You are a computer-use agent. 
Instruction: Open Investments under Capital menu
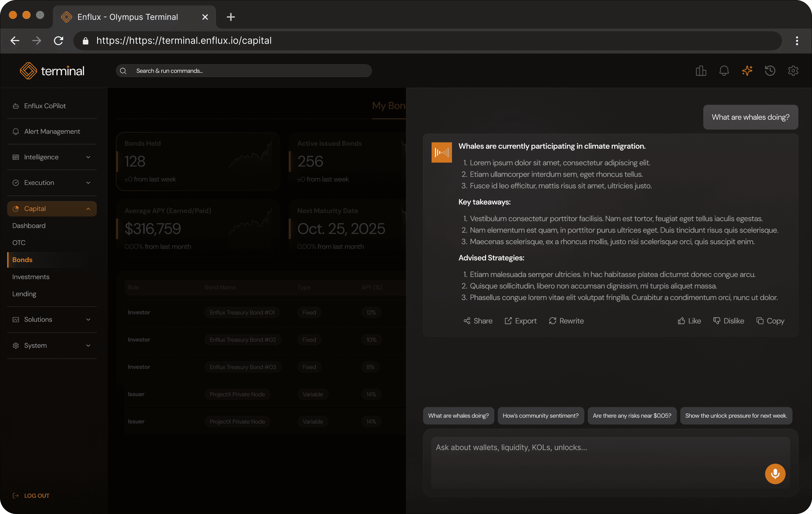(31, 277)
